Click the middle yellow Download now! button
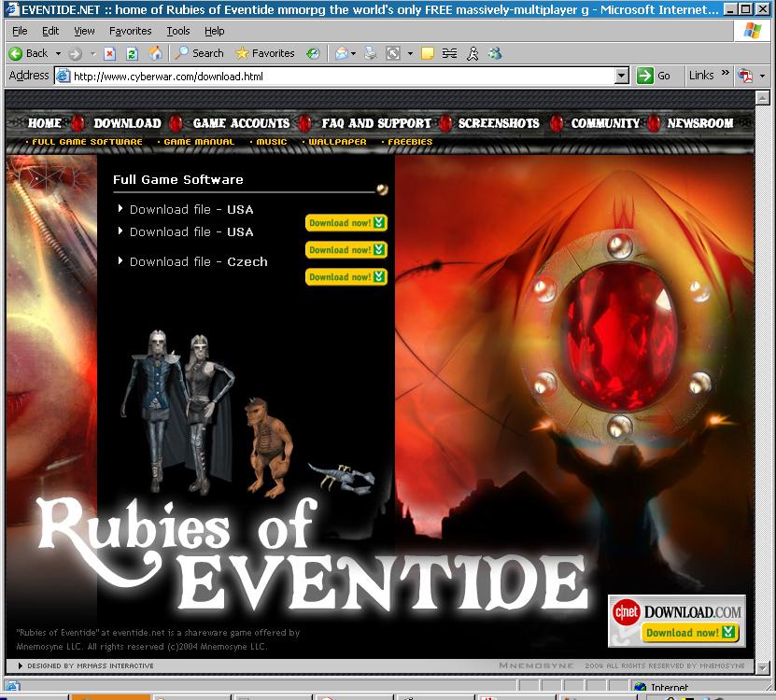Image resolution: width=776 pixels, height=700 pixels. click(346, 250)
